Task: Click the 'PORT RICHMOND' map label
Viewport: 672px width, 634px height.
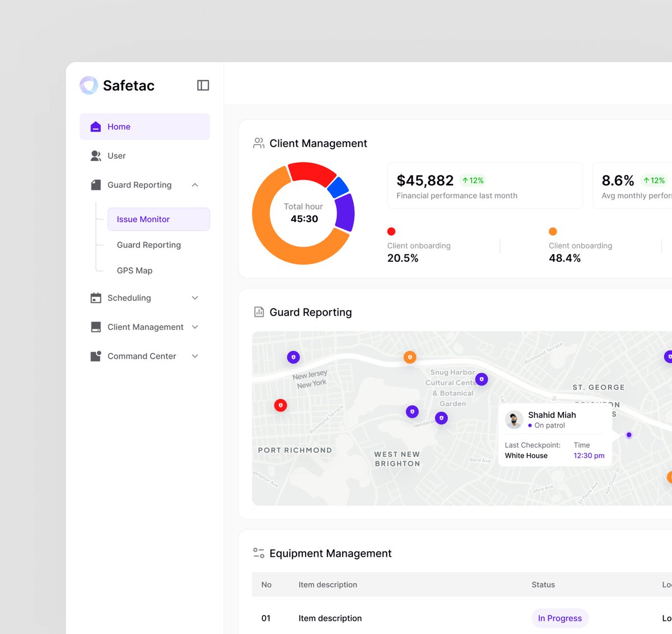Action: point(295,450)
